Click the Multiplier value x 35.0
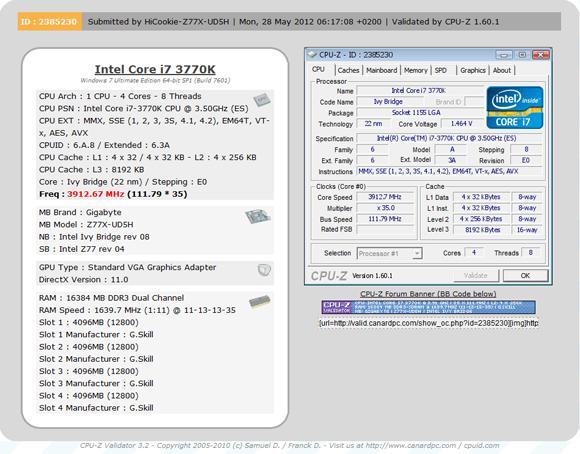This screenshot has height=454, width=580. [x=385, y=208]
